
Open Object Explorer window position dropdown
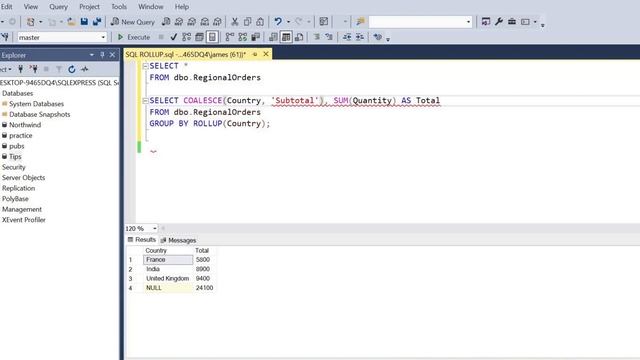91,55
